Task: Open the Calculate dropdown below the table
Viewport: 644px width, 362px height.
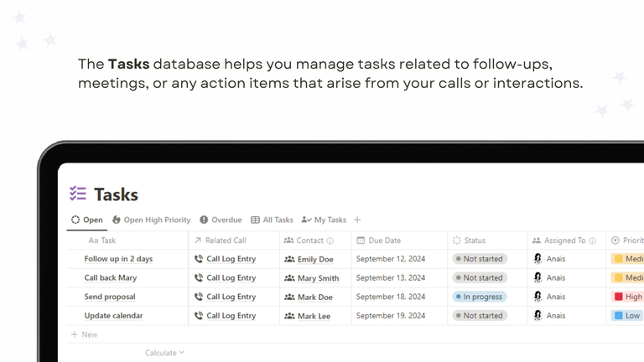Action: coord(164,353)
